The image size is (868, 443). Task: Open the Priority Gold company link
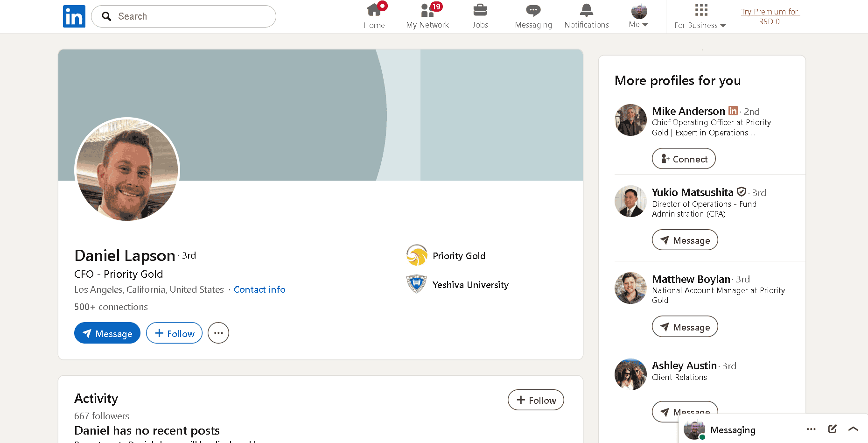coord(459,256)
